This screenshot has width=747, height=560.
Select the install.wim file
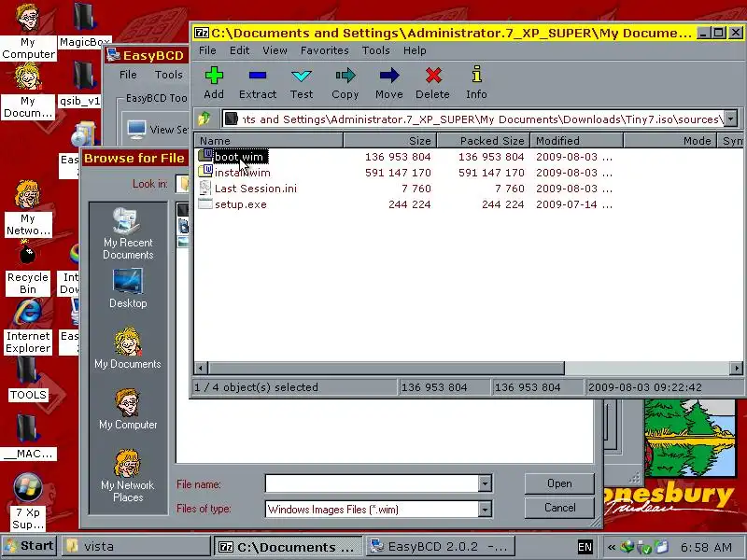tap(242, 173)
